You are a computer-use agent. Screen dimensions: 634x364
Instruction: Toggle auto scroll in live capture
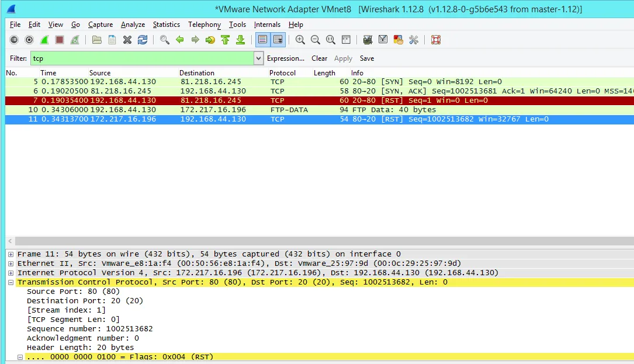tap(278, 40)
